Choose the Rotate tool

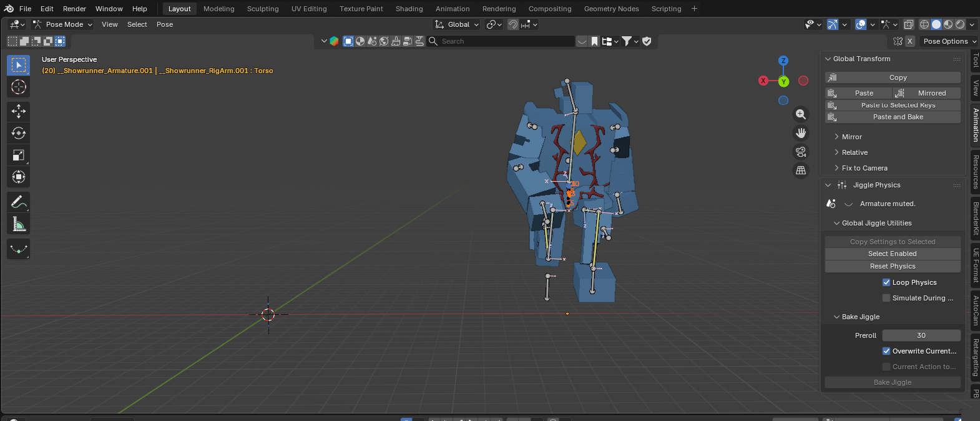pos(19,133)
